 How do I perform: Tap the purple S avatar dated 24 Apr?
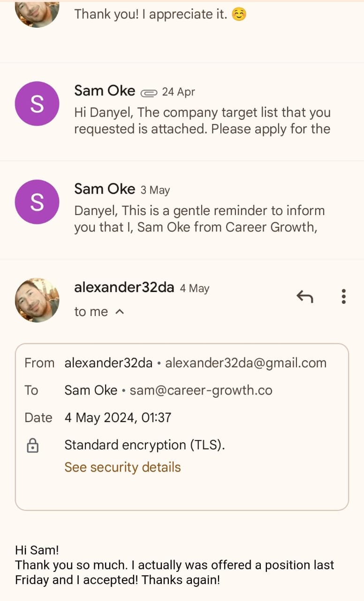pyautogui.click(x=37, y=104)
